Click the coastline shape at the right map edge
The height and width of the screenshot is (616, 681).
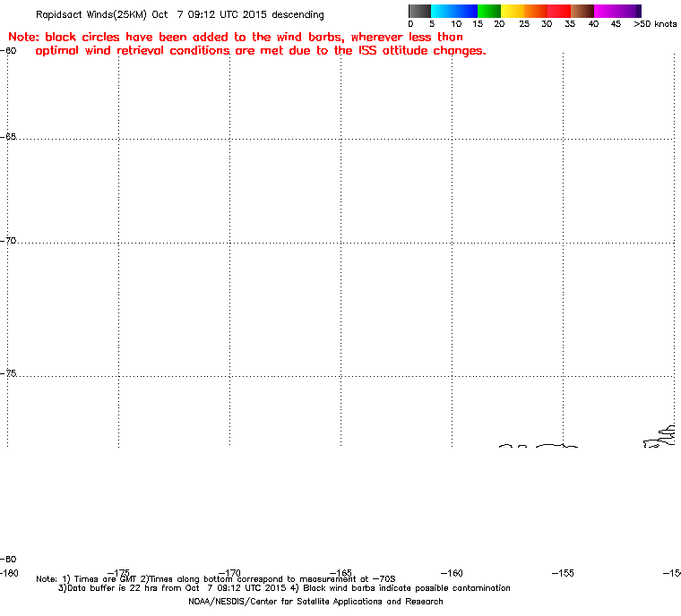659,436
